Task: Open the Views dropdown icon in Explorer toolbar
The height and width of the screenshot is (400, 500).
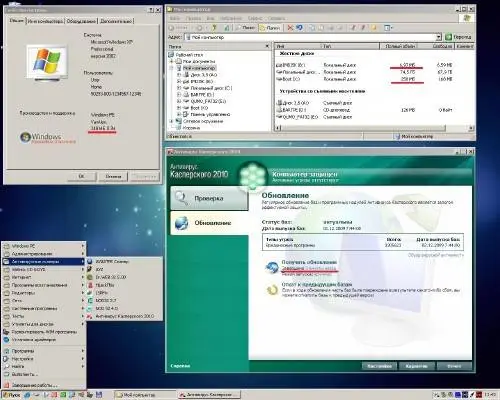Action: [389, 28]
